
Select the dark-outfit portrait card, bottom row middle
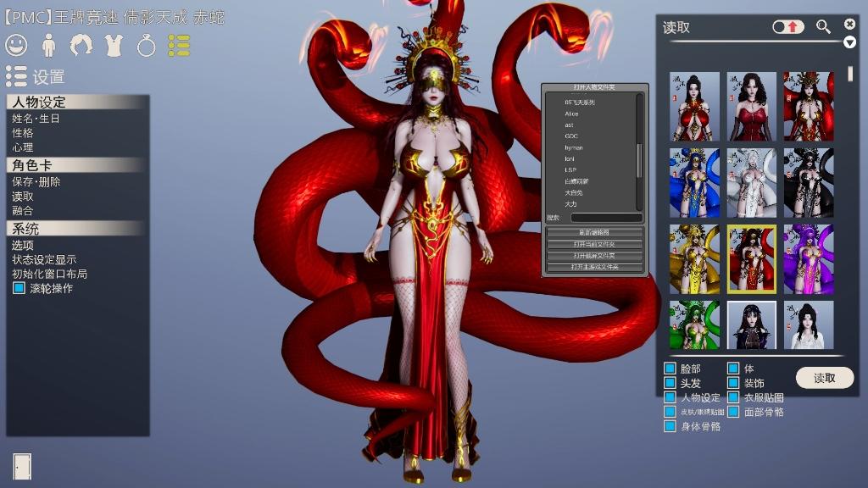click(751, 324)
